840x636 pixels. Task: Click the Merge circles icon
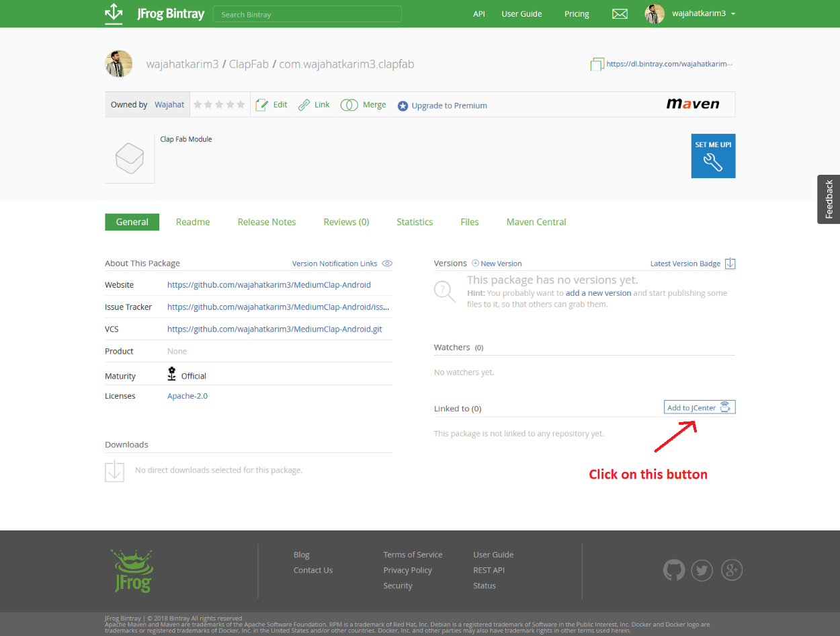pyautogui.click(x=349, y=105)
